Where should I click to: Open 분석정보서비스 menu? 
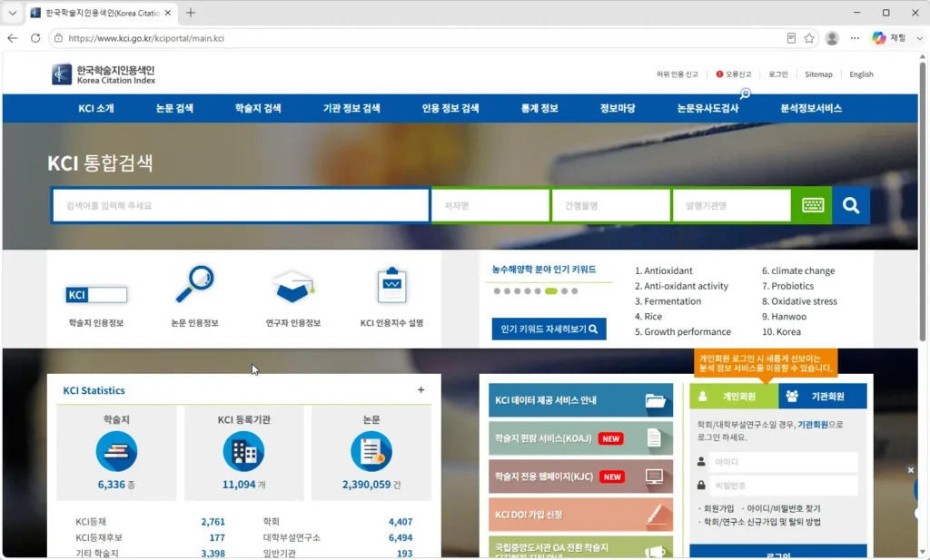coord(811,108)
